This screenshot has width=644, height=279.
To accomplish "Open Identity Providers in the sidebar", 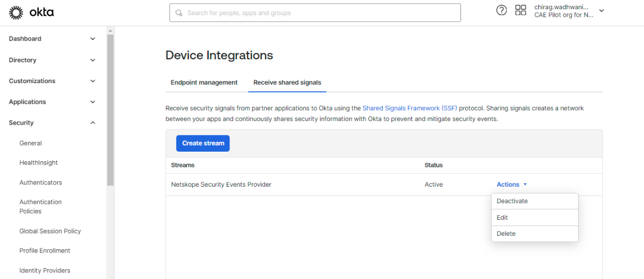I will pos(45,270).
